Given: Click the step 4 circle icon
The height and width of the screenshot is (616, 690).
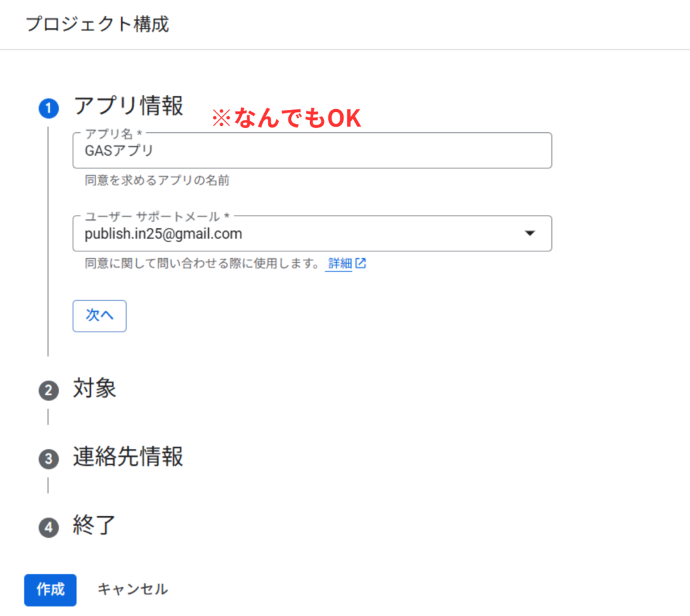Looking at the screenshot, I should tap(49, 527).
